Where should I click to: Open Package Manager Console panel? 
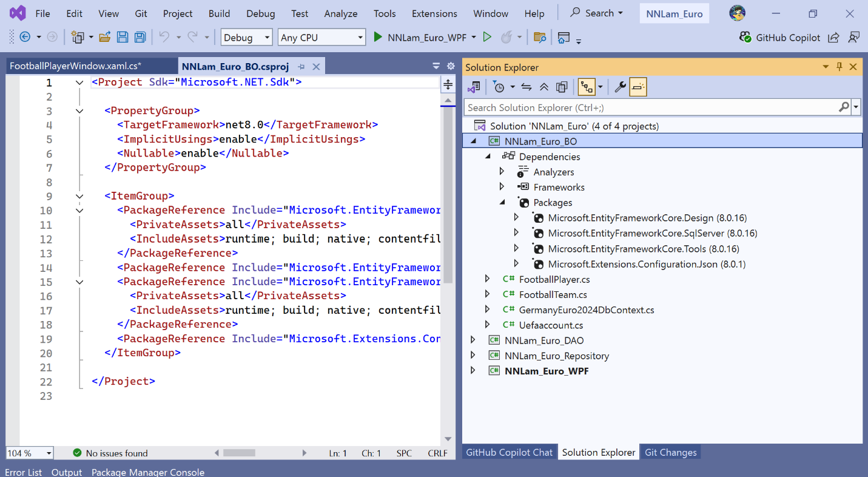[x=148, y=472]
